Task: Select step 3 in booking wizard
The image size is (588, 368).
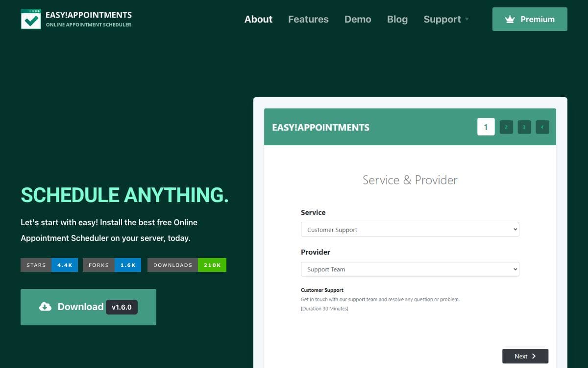Action: pyautogui.click(x=524, y=127)
